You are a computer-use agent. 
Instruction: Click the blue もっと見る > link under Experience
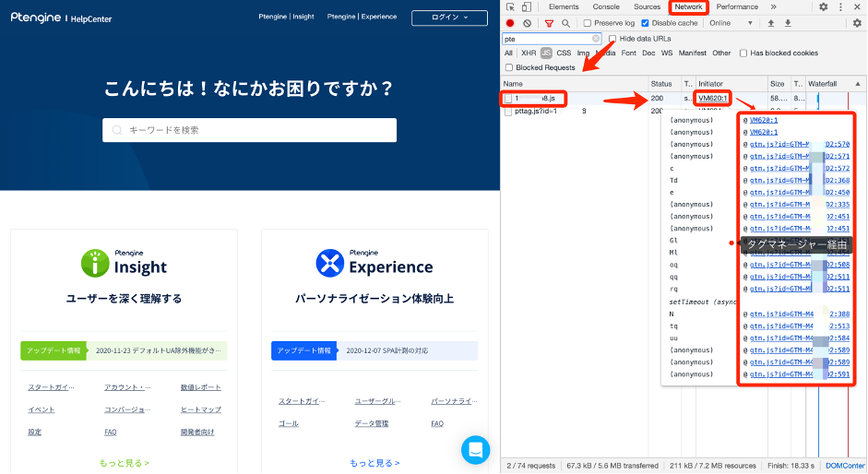[x=375, y=463]
